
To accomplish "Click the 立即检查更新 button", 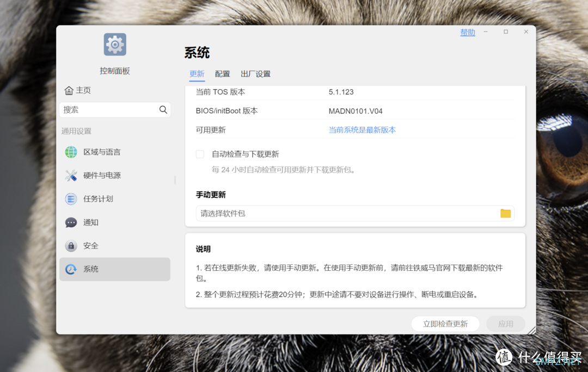I will click(x=445, y=324).
